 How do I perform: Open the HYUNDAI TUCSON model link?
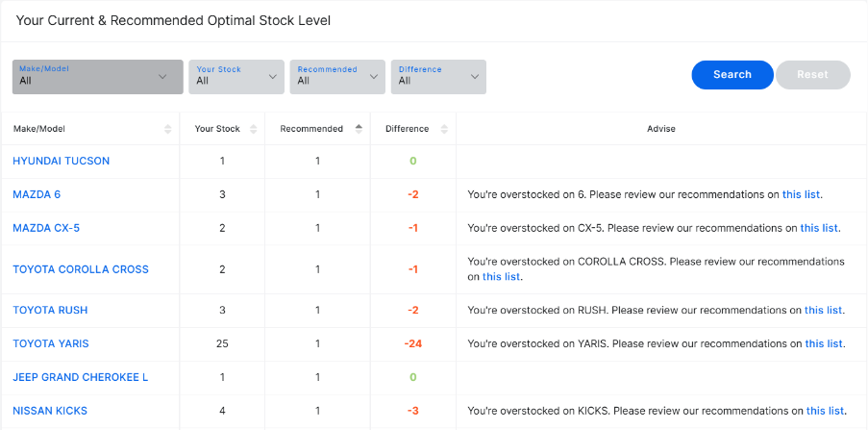point(61,161)
